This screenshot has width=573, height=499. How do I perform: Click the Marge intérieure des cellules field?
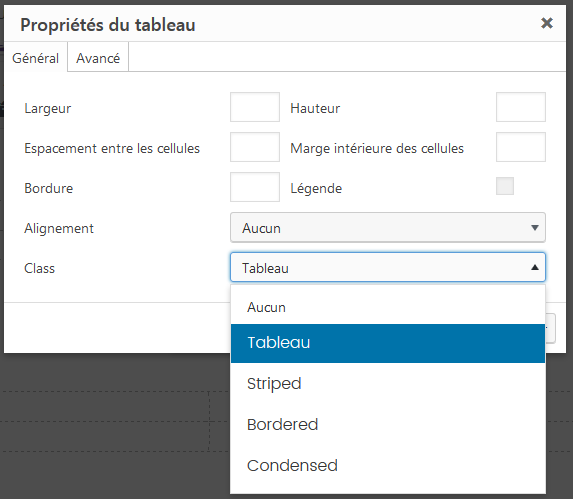521,147
